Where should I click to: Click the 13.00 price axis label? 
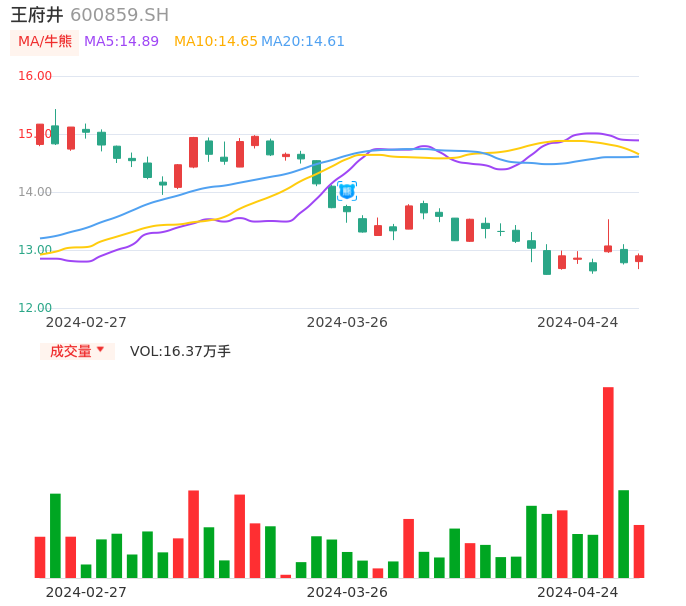point(35,250)
